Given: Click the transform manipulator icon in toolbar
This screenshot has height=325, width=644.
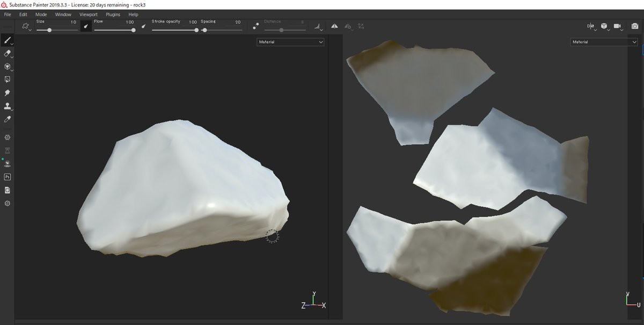Looking at the screenshot, I should (x=361, y=26).
